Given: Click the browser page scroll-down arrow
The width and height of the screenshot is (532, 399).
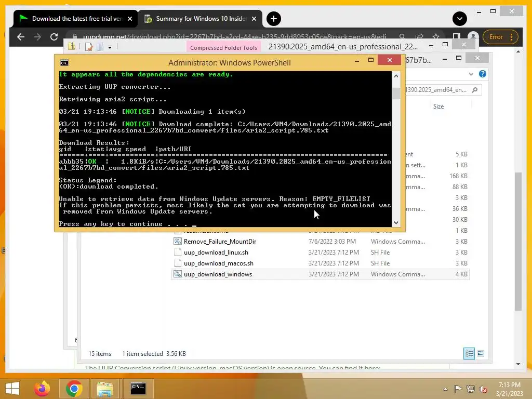Looking at the screenshot, I should pos(518,364).
